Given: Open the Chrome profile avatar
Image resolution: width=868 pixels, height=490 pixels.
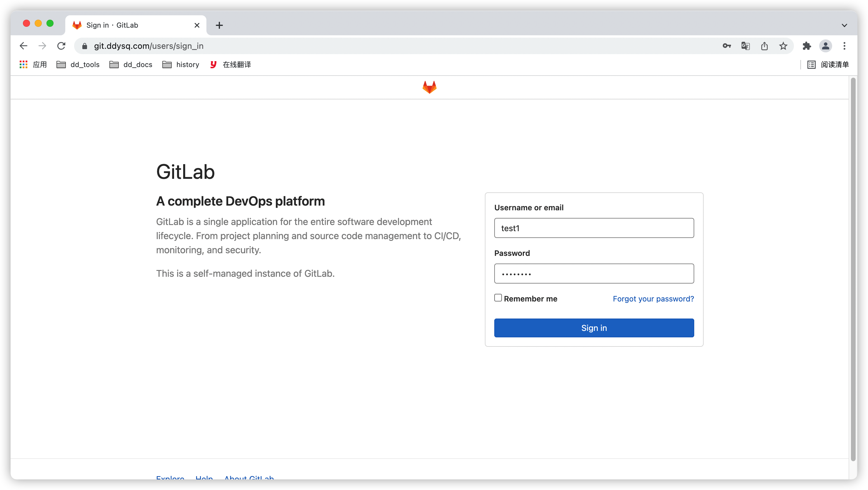Looking at the screenshot, I should pos(826,46).
